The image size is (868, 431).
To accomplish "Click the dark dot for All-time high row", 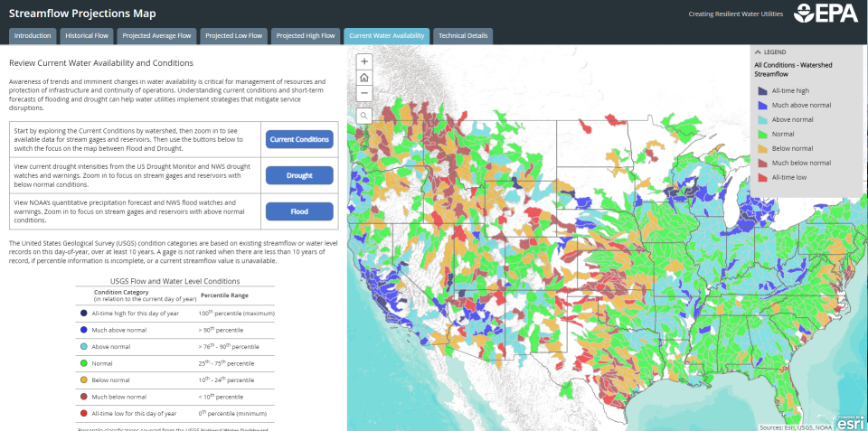I will point(83,314).
